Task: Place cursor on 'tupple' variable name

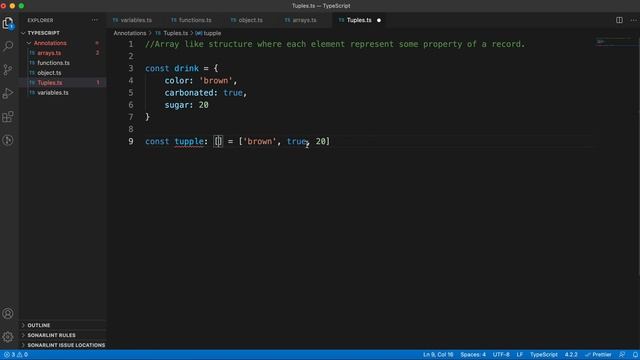Action: [x=189, y=142]
